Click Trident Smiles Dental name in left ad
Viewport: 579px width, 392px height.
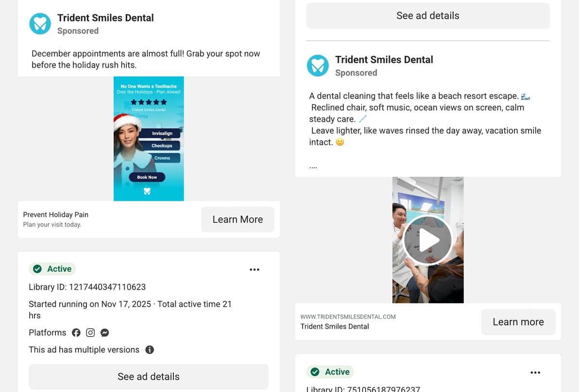(x=105, y=17)
